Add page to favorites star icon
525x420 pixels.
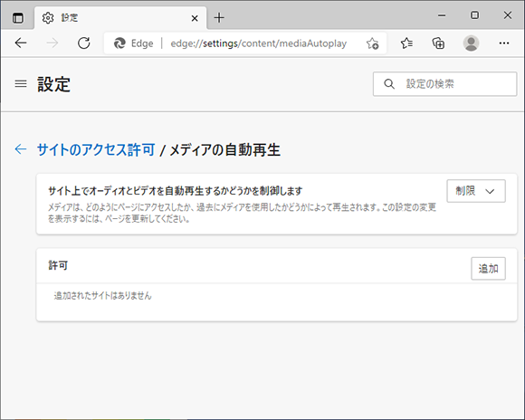tap(372, 43)
